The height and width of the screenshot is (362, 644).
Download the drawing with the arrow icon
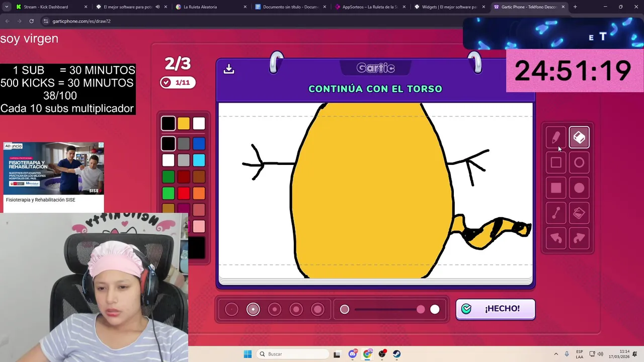229,68
